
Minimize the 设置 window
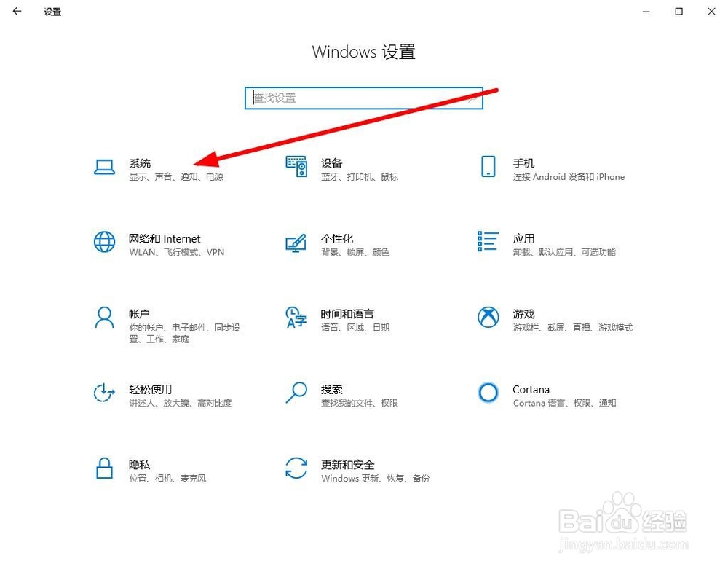[646, 11]
